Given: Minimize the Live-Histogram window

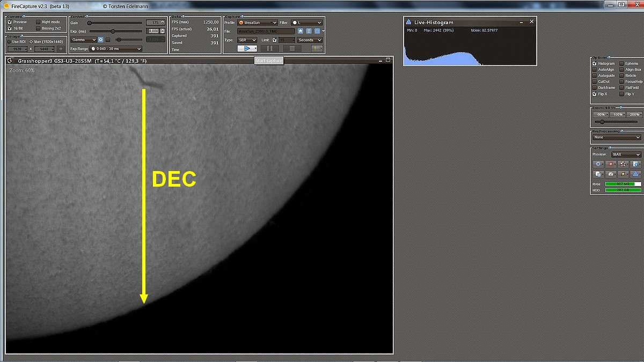Looking at the screenshot, I should tap(521, 23).
